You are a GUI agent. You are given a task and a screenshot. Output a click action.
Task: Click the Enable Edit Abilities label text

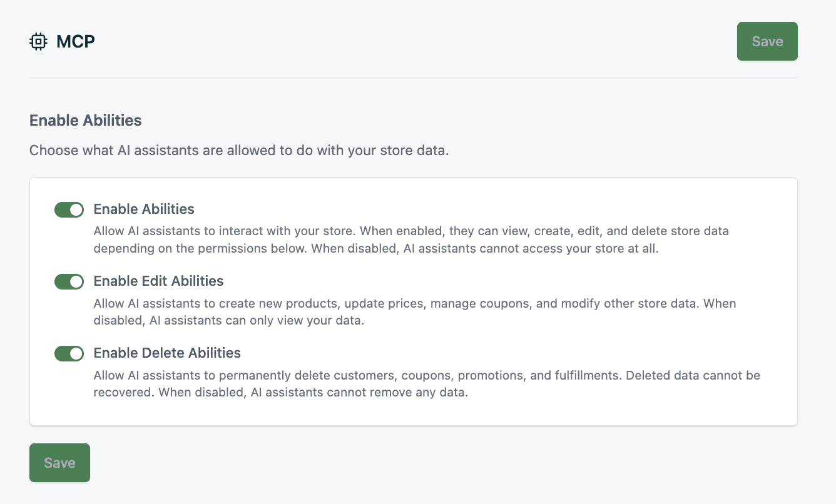[159, 281]
